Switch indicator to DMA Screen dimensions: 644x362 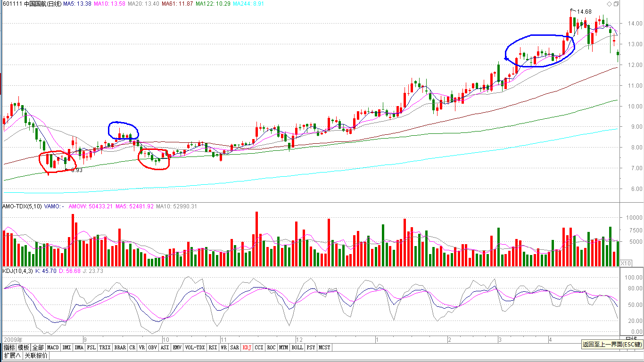click(x=79, y=347)
